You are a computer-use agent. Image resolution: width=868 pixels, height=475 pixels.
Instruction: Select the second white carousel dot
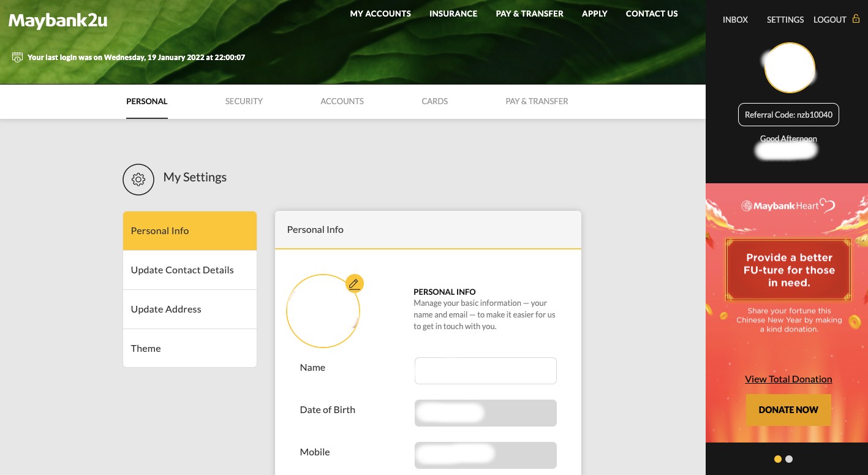[789, 459]
